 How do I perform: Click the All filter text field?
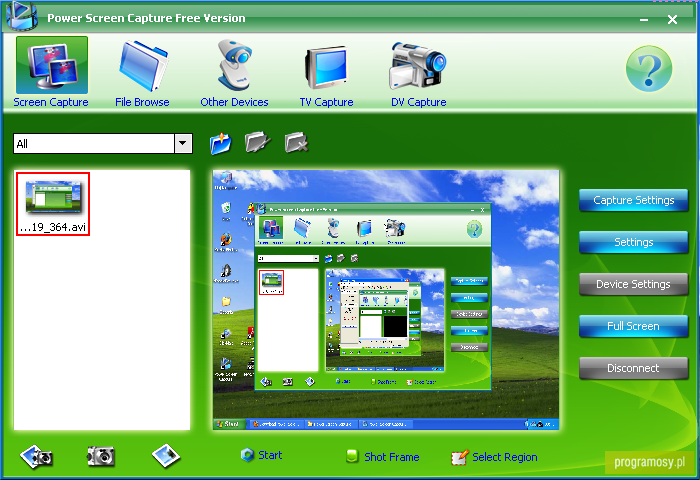pyautogui.click(x=94, y=144)
